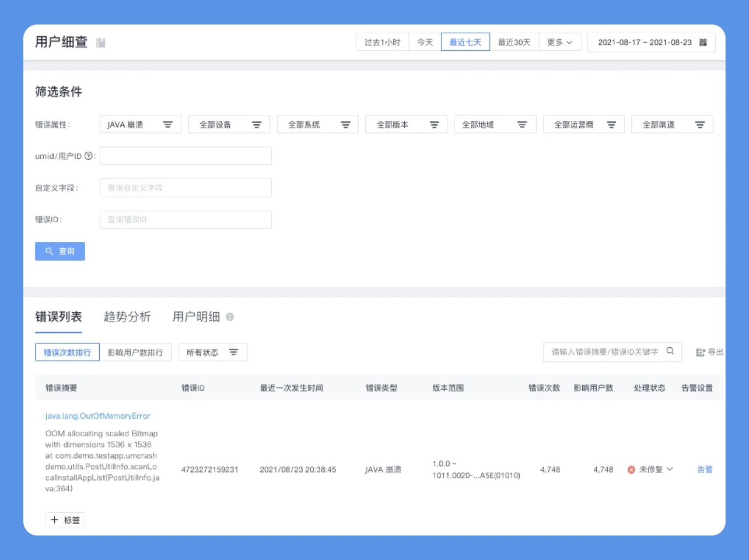Select 过去1小时 time range
Viewport: 749px width, 560px height.
click(382, 43)
